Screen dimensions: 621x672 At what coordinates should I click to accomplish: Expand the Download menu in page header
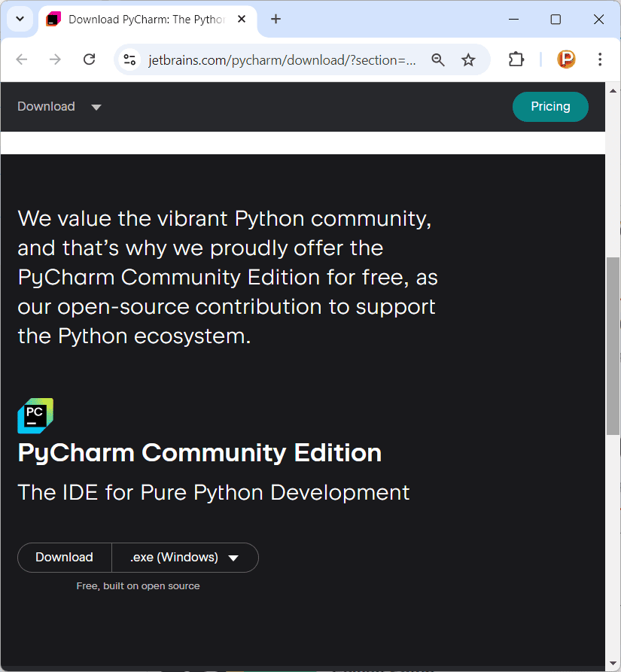(x=59, y=106)
